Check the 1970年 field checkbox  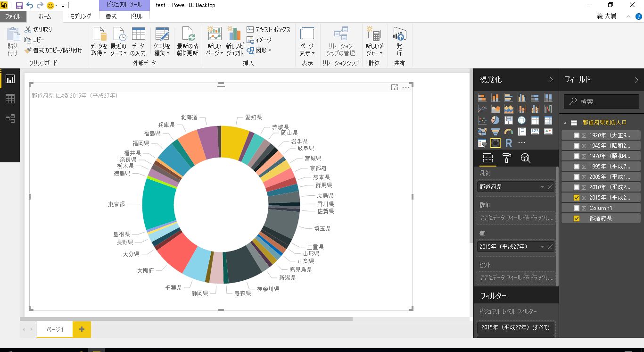[577, 156]
